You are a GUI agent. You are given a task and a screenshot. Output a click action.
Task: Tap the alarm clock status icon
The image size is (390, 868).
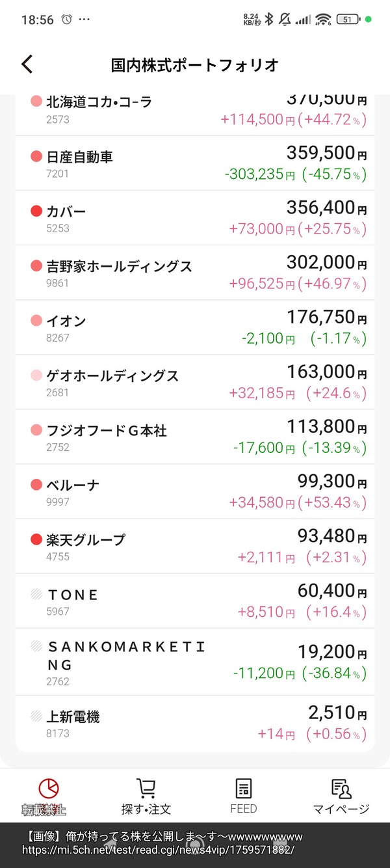pos(67,20)
